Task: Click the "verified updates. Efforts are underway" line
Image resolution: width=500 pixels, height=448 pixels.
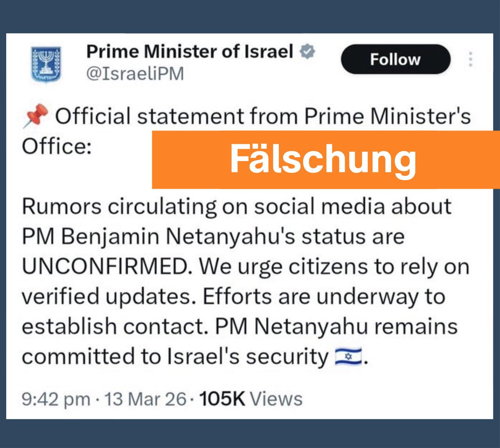Action: tap(233, 297)
